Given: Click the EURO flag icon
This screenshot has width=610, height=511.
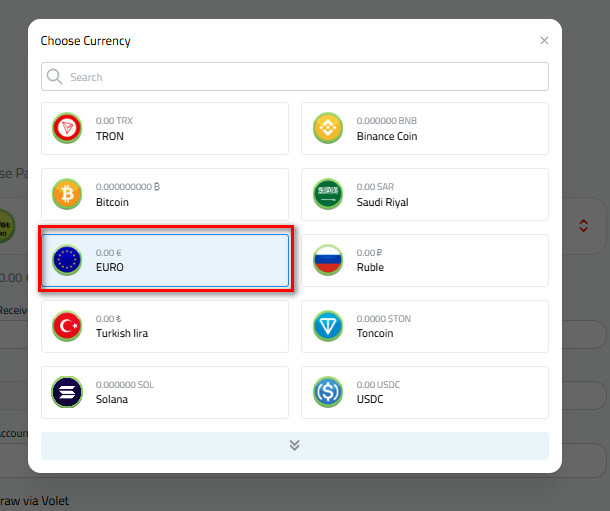Looking at the screenshot, I should pyautogui.click(x=67, y=260).
